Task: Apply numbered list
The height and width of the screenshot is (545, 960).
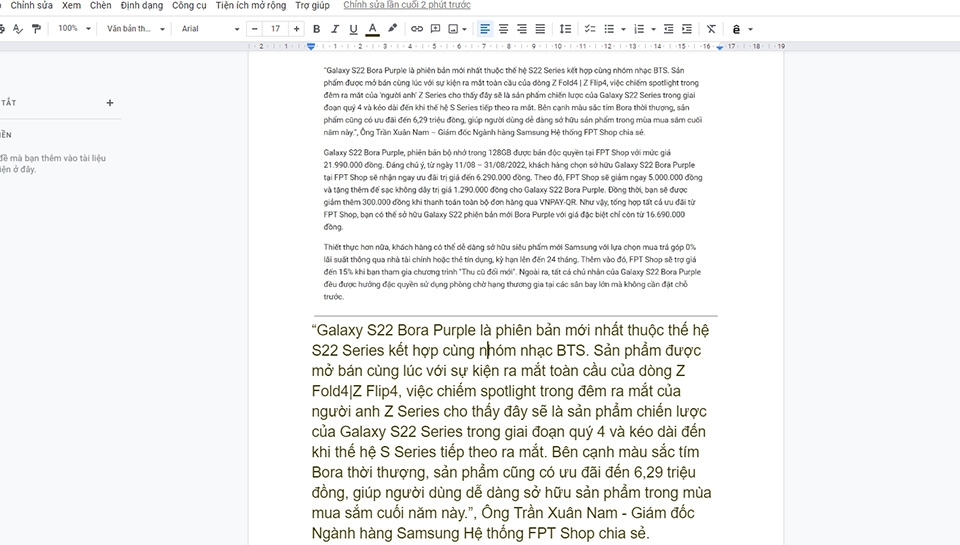Action: (639, 29)
